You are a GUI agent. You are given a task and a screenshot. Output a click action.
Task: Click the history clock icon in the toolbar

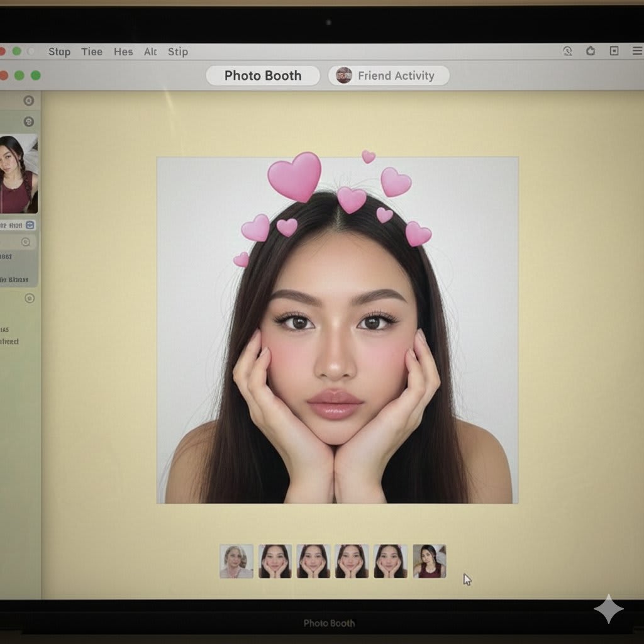coord(567,52)
